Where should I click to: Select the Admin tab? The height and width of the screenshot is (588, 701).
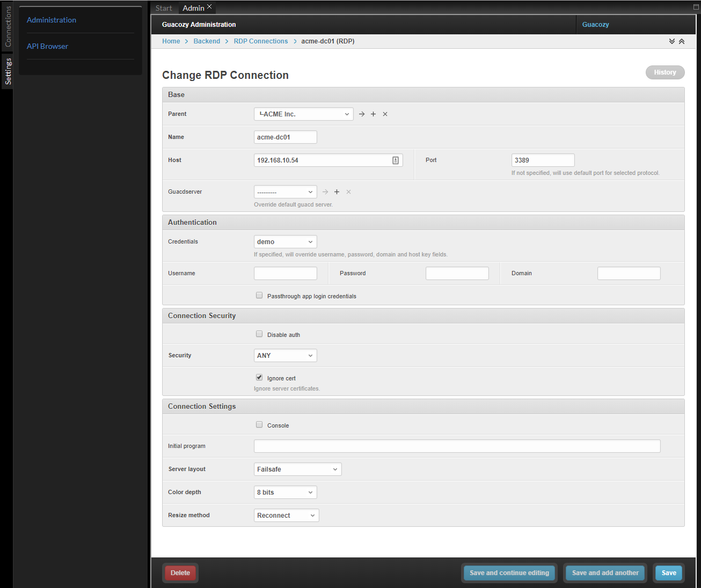tap(193, 8)
